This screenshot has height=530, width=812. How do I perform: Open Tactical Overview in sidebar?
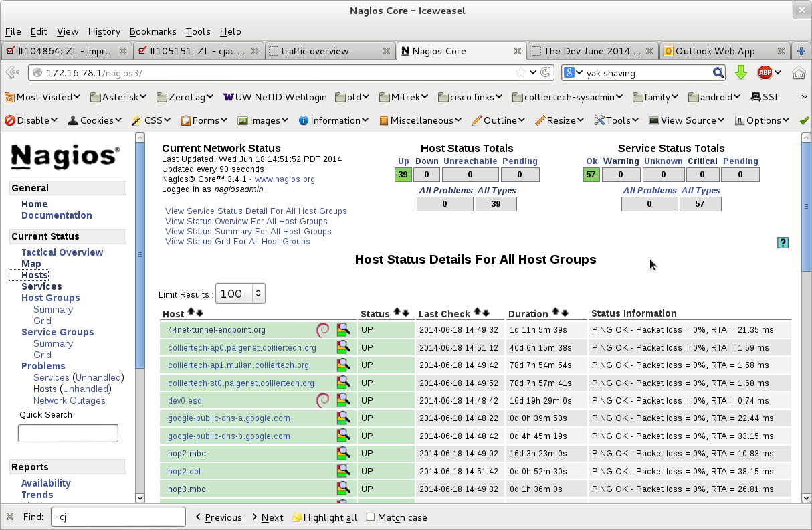point(62,252)
